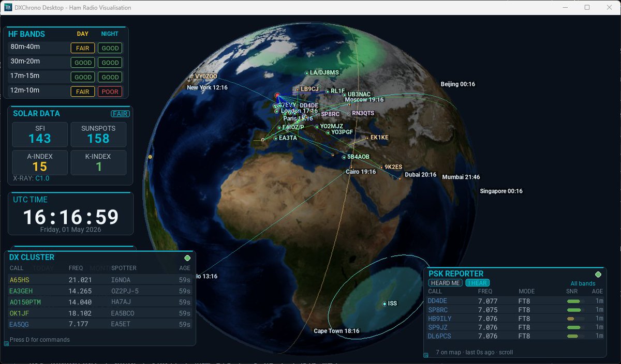
Task: Click the EA3TA station marker
Action: click(275, 139)
